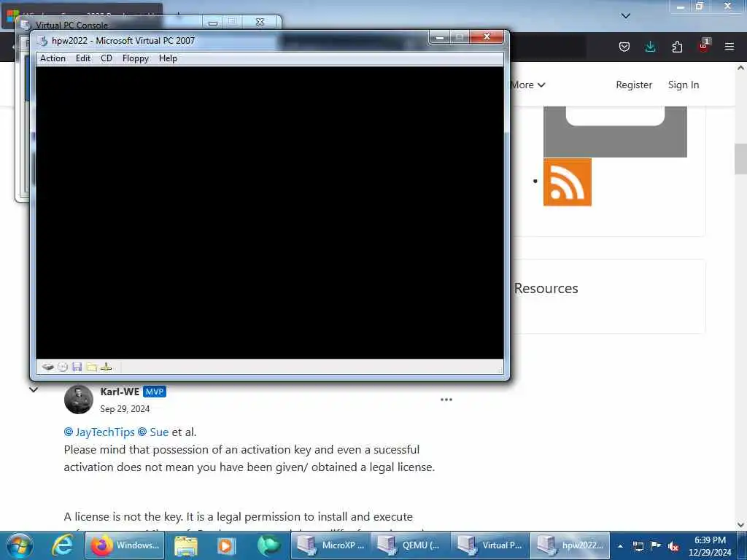Screen dimensions: 747x560
Task: Click the Register link
Action: pos(634,85)
